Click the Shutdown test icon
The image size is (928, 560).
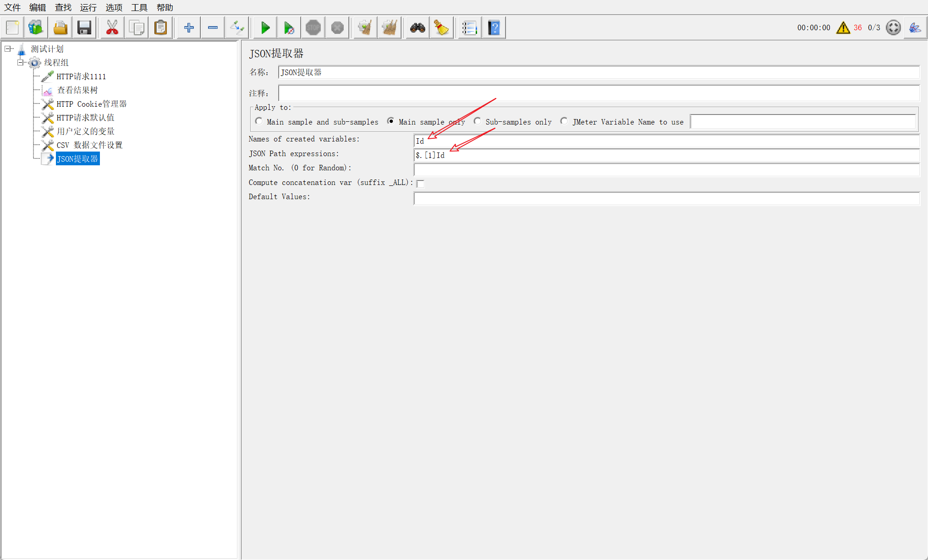(337, 28)
